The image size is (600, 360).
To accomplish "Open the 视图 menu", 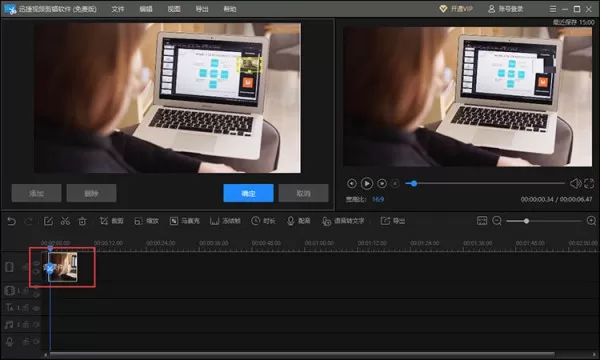I will tap(174, 9).
